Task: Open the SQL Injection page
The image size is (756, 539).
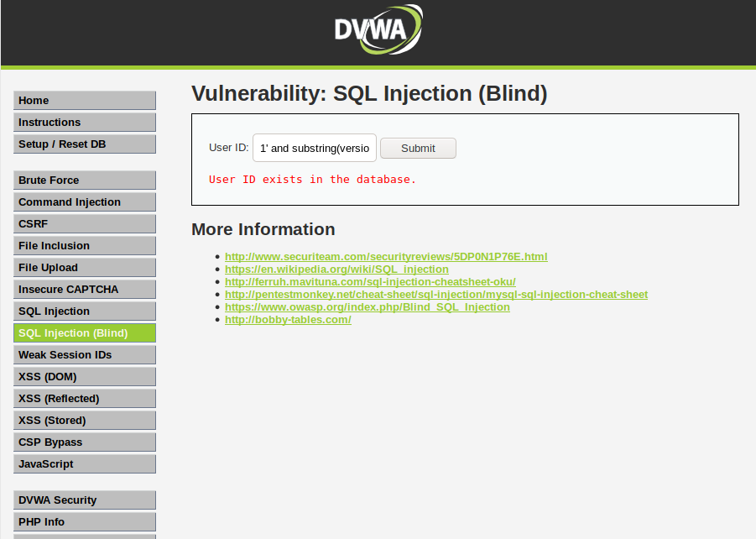Action: 84,311
